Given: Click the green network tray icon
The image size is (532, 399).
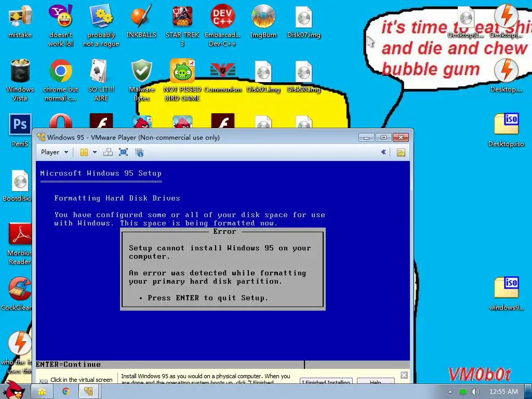Looking at the screenshot, I should tap(463, 392).
